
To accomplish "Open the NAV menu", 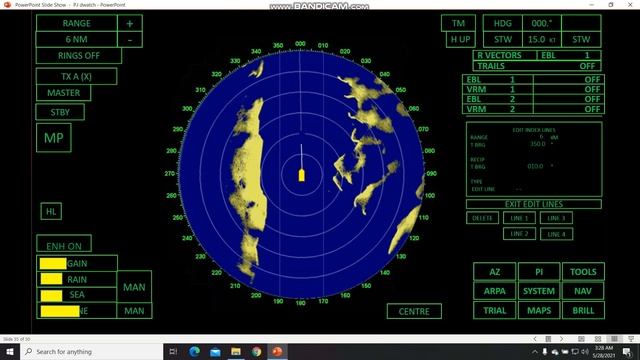I will [583, 291].
